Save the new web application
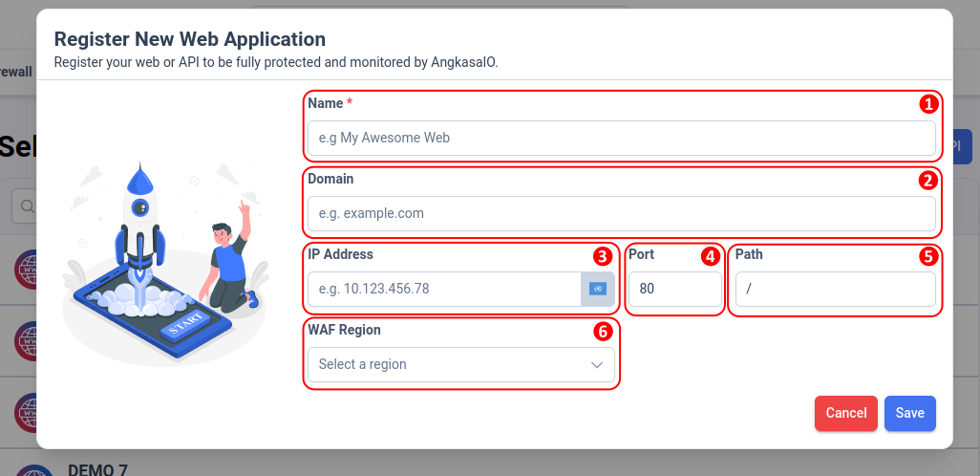The width and height of the screenshot is (980, 476). (910, 414)
